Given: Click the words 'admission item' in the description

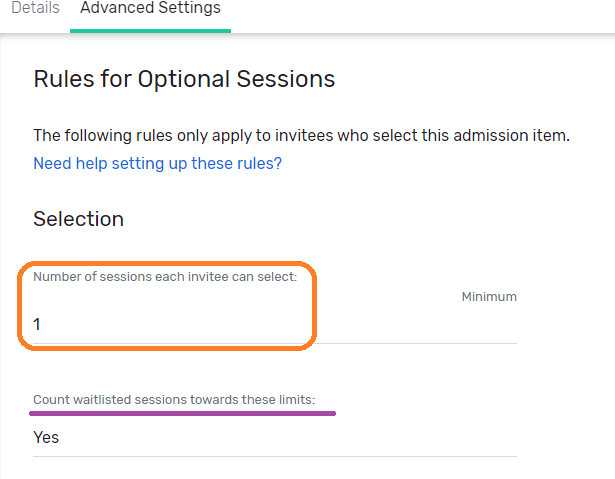Looking at the screenshot, I should coord(511,135).
